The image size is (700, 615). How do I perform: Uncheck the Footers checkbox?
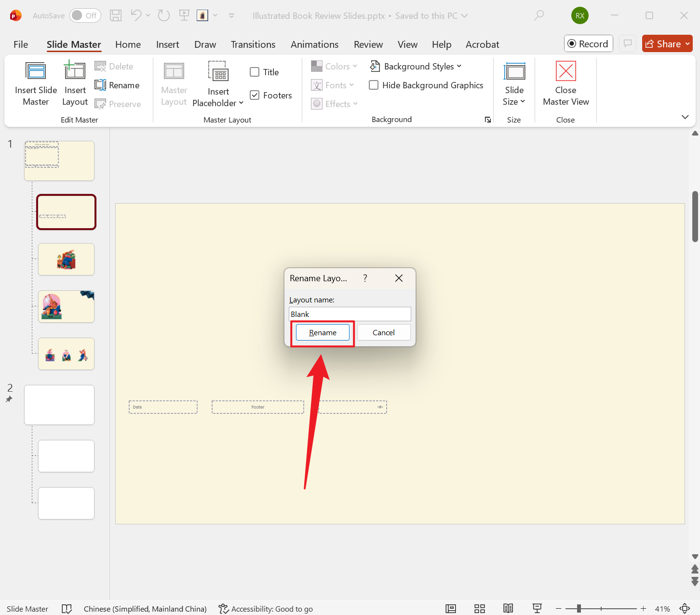255,96
